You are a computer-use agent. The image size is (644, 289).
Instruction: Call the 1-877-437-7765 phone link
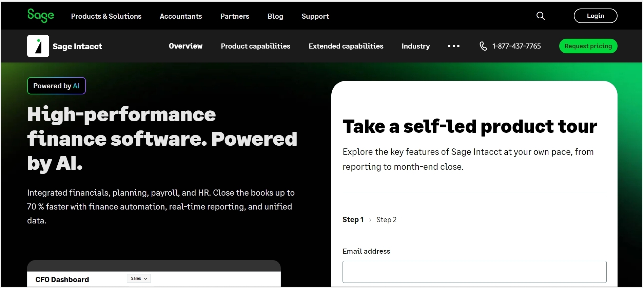pyautogui.click(x=516, y=46)
